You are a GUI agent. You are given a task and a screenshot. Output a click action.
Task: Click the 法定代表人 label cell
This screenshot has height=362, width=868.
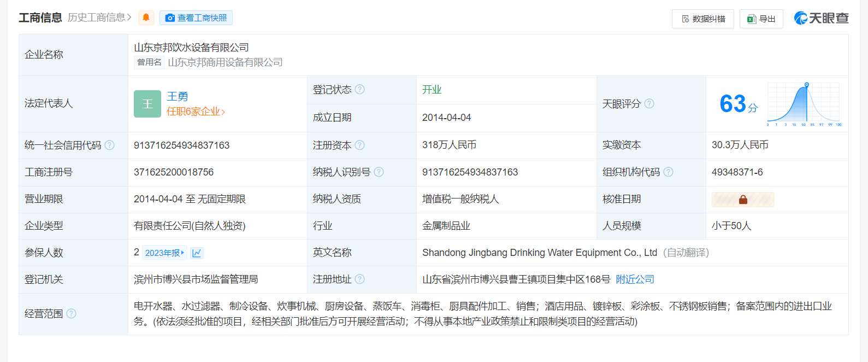click(73, 104)
